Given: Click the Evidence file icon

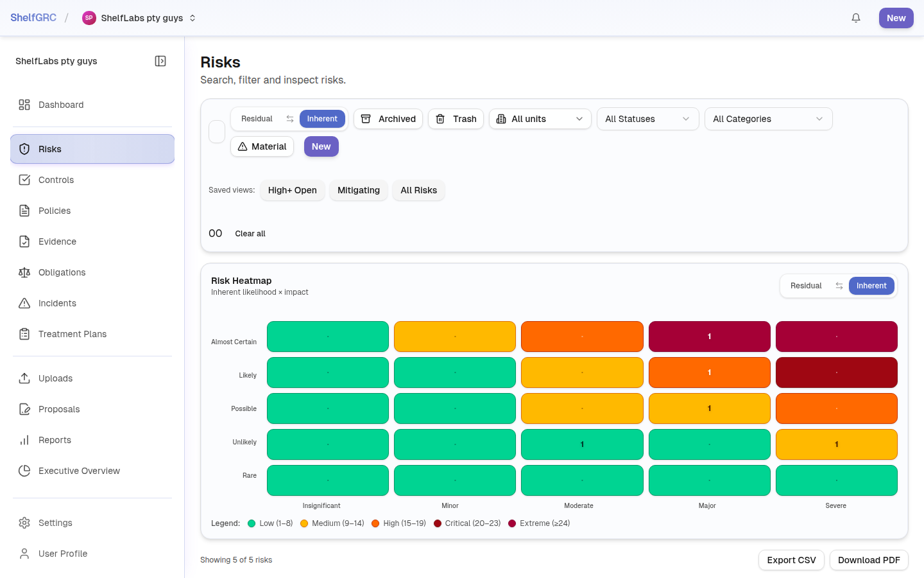Looking at the screenshot, I should click(x=24, y=241).
